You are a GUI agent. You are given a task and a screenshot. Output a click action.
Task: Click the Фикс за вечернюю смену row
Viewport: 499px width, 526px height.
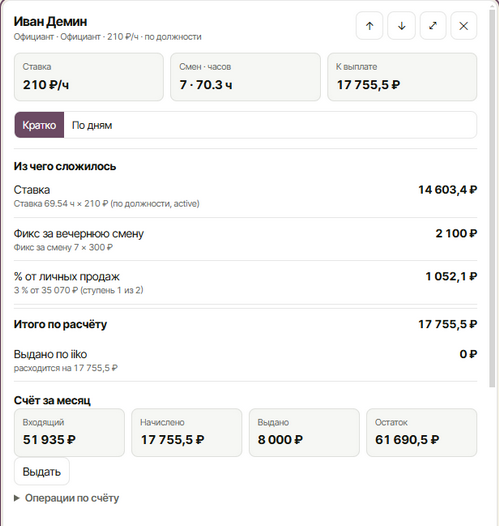pos(245,240)
